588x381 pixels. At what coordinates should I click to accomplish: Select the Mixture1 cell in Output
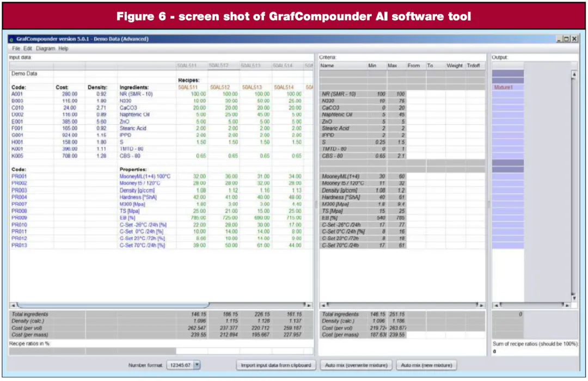[508, 88]
